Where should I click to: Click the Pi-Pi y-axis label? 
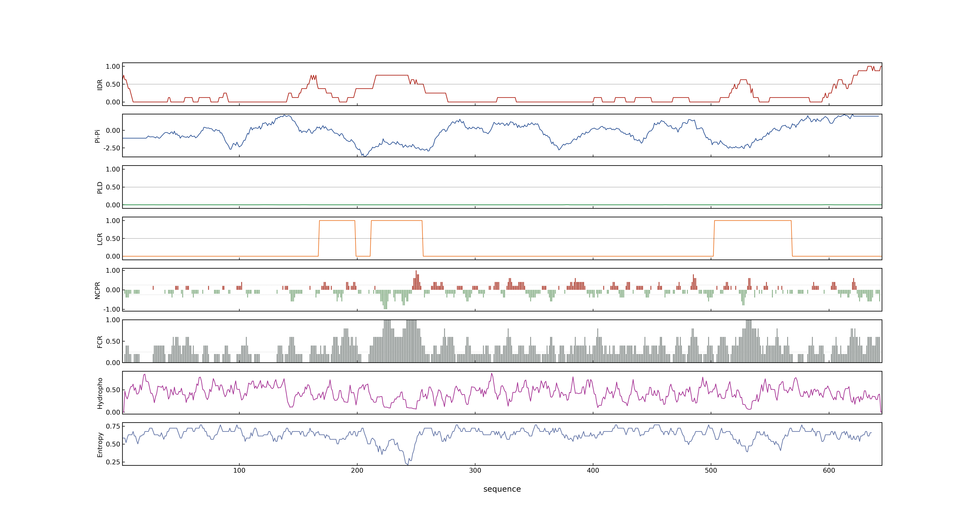click(97, 136)
